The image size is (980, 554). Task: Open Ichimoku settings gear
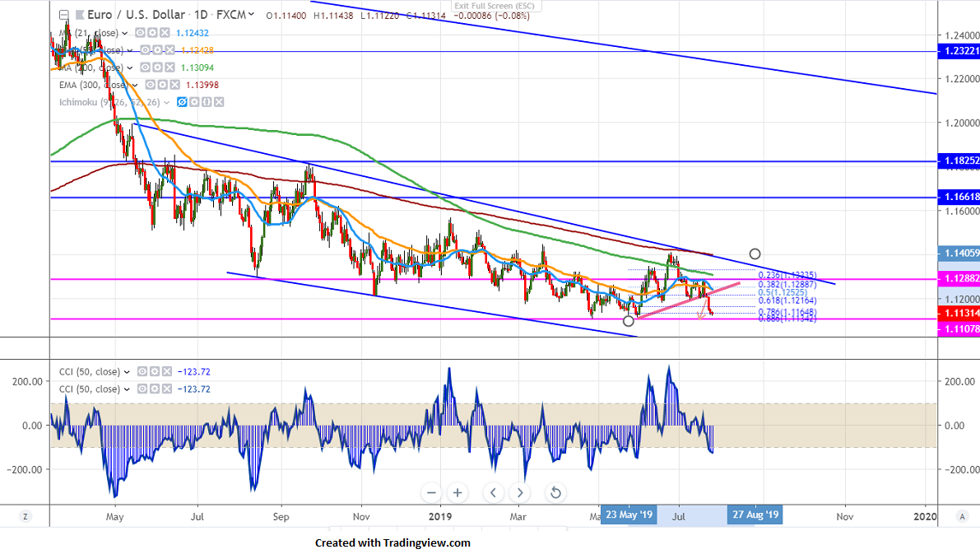pyautogui.click(x=194, y=102)
